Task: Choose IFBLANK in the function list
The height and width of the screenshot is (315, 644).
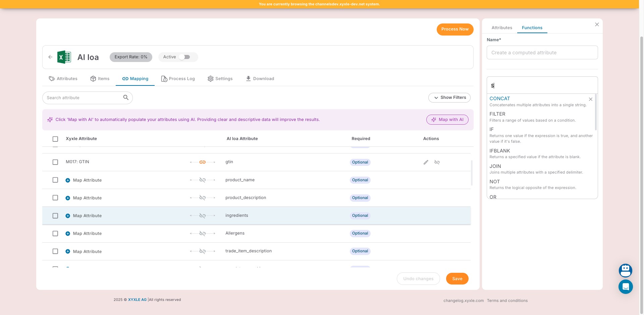Action: pos(499,151)
